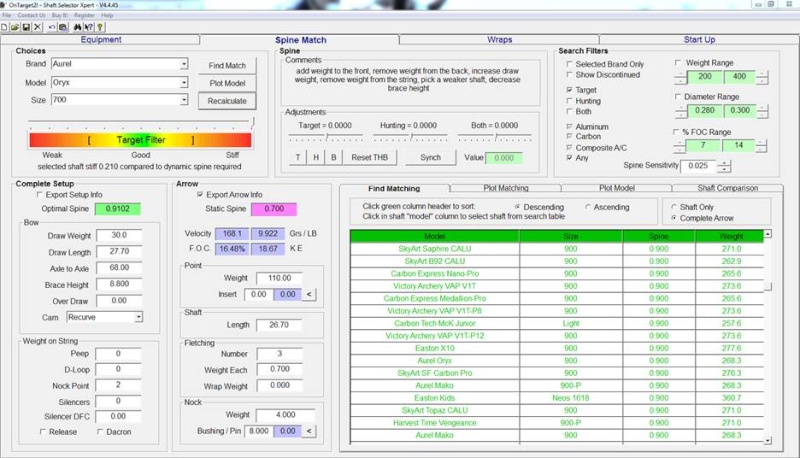
Task: Select Carbon Tech McK Junior table row
Action: tap(557, 323)
